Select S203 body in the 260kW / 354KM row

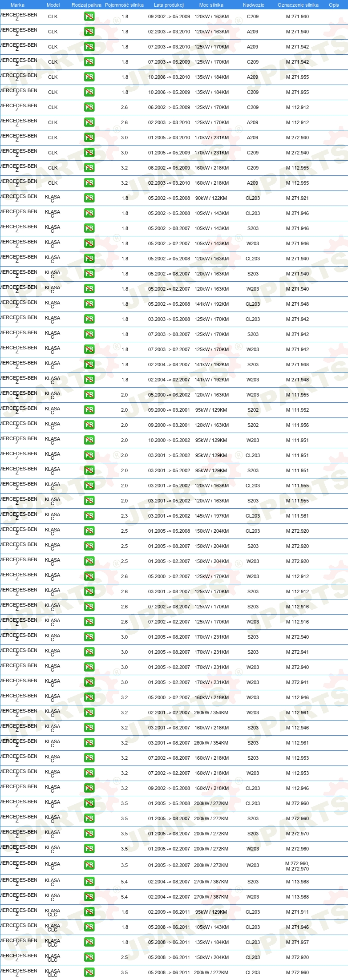tap(253, 743)
